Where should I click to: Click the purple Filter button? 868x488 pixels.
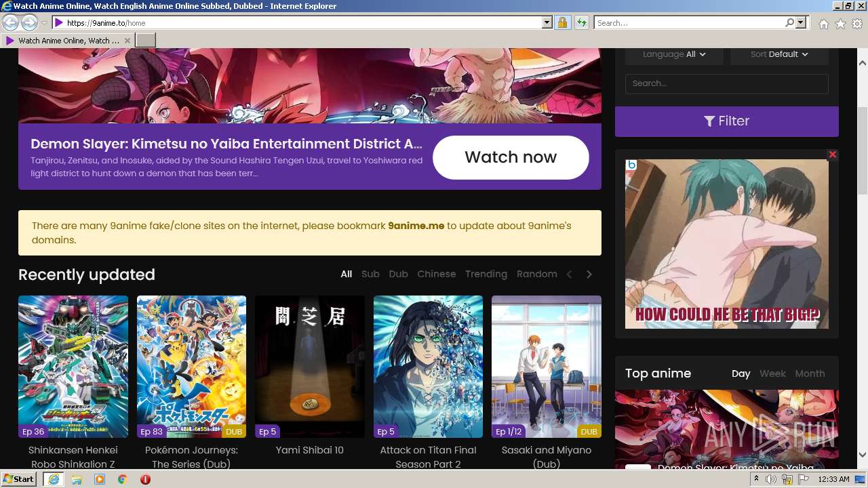(x=726, y=121)
